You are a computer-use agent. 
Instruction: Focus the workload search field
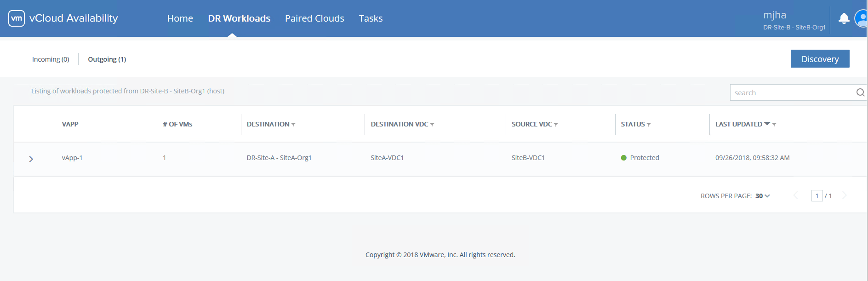tap(792, 92)
